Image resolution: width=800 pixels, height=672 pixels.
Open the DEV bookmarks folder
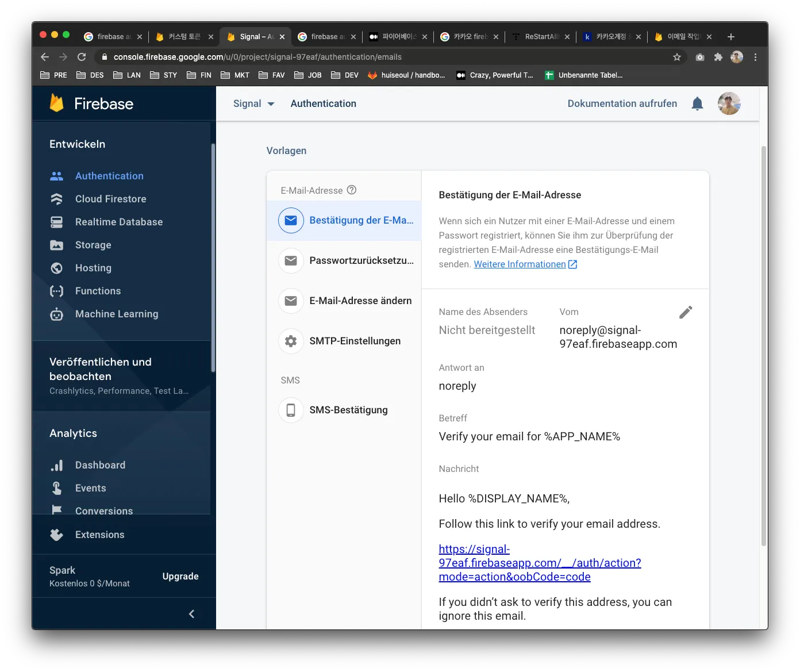coord(345,75)
